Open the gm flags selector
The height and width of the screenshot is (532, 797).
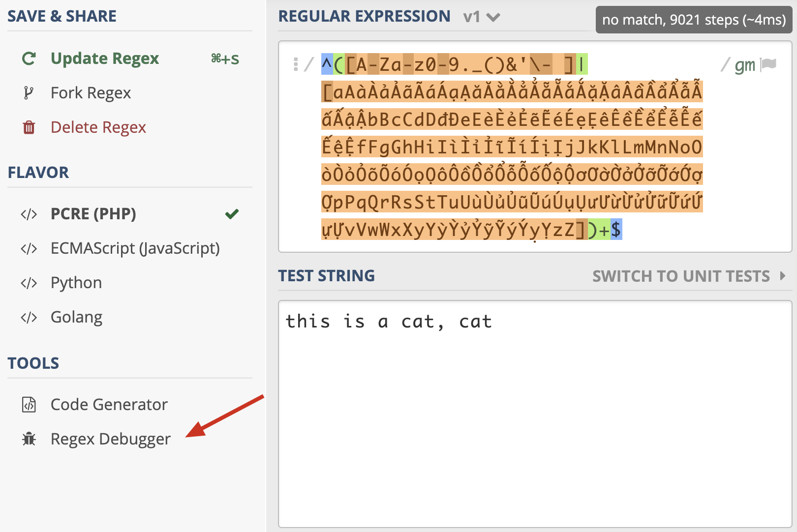point(744,65)
